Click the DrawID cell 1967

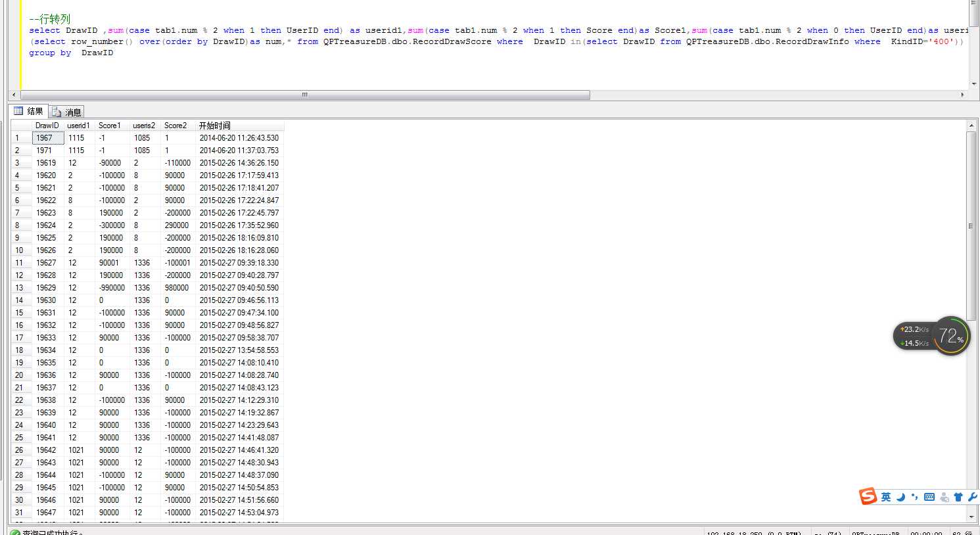[x=48, y=138]
